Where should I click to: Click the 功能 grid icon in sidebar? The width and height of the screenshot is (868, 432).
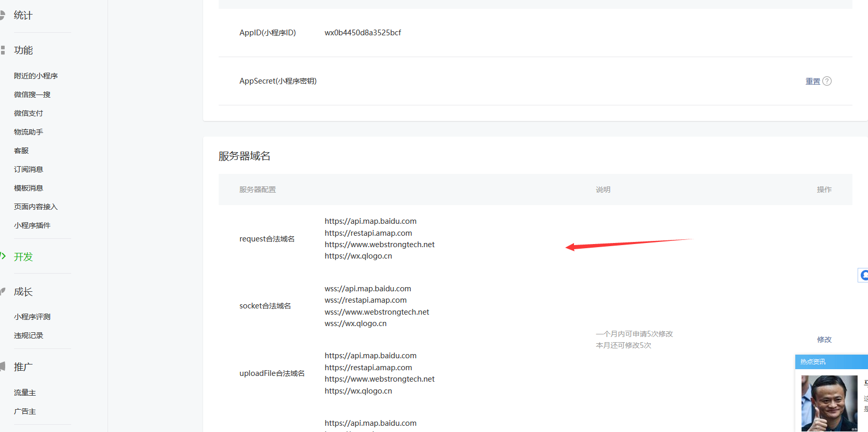click(3, 50)
